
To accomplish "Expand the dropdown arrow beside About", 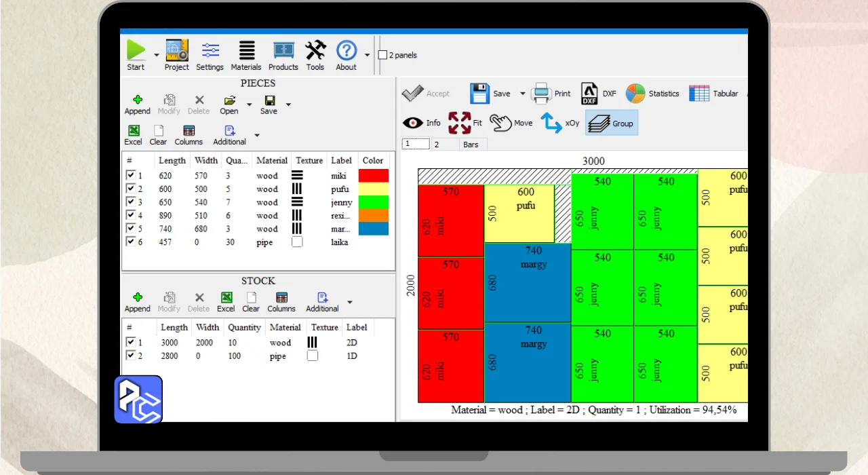I will [368, 55].
